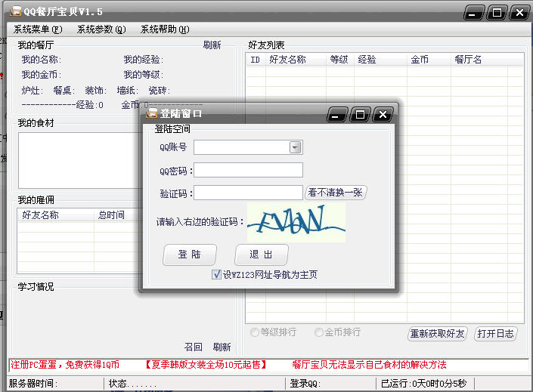Select the 等级排行 radio button
Viewport: 533px width, 392px height.
tap(254, 332)
